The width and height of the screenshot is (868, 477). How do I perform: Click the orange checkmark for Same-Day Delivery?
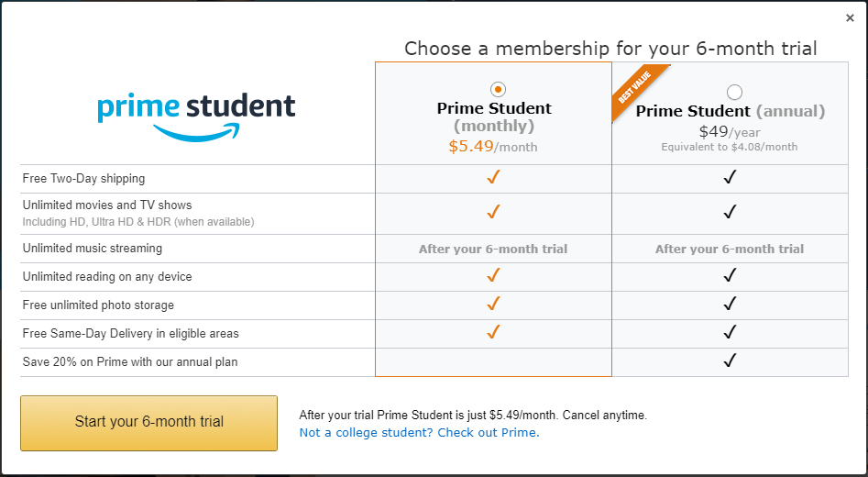(x=493, y=332)
